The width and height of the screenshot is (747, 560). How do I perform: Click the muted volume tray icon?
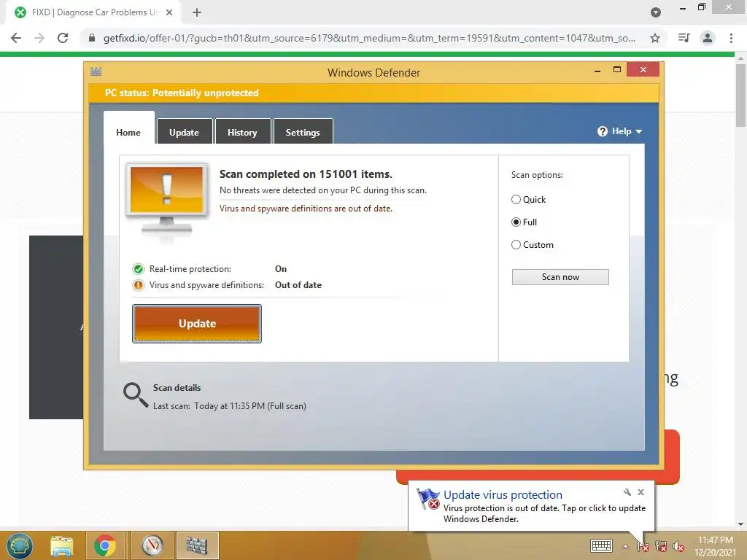(678, 546)
